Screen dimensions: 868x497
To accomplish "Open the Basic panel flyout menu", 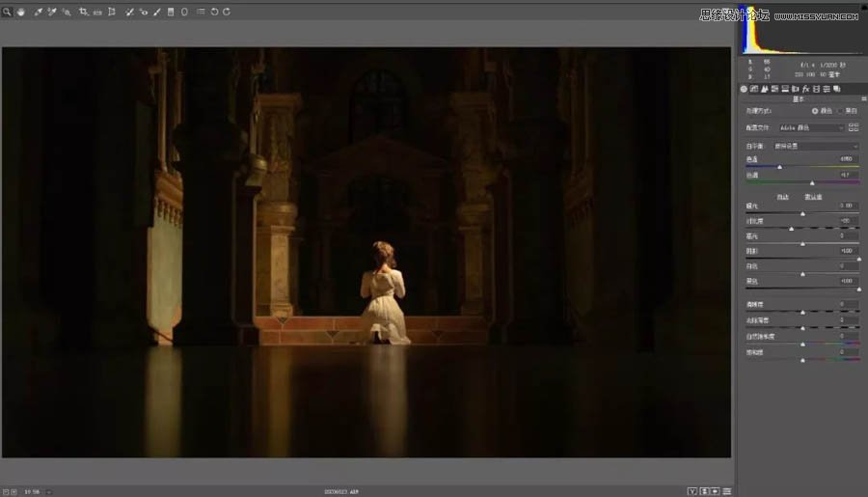I will click(863, 99).
